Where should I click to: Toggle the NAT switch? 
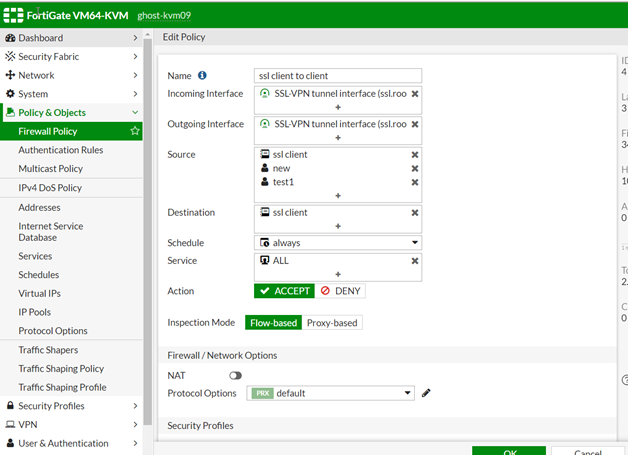pos(236,375)
